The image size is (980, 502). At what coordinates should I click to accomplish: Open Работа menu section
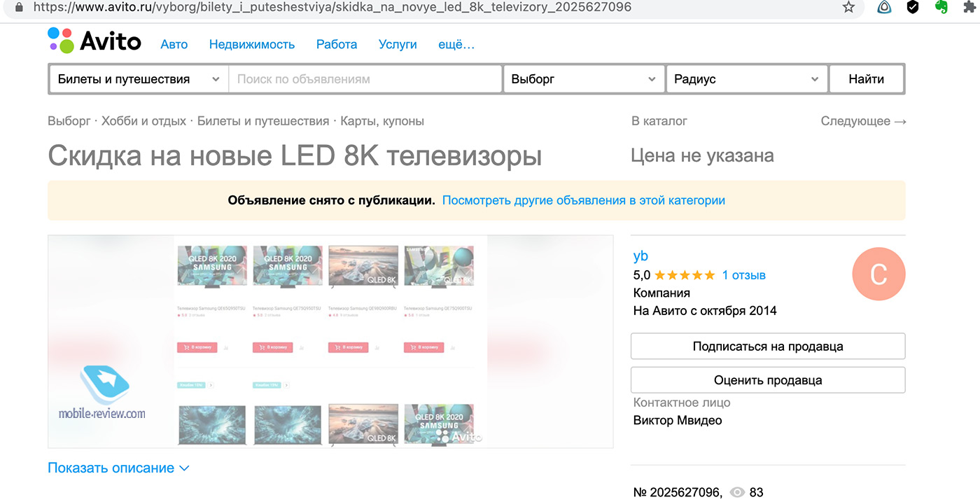337,44
